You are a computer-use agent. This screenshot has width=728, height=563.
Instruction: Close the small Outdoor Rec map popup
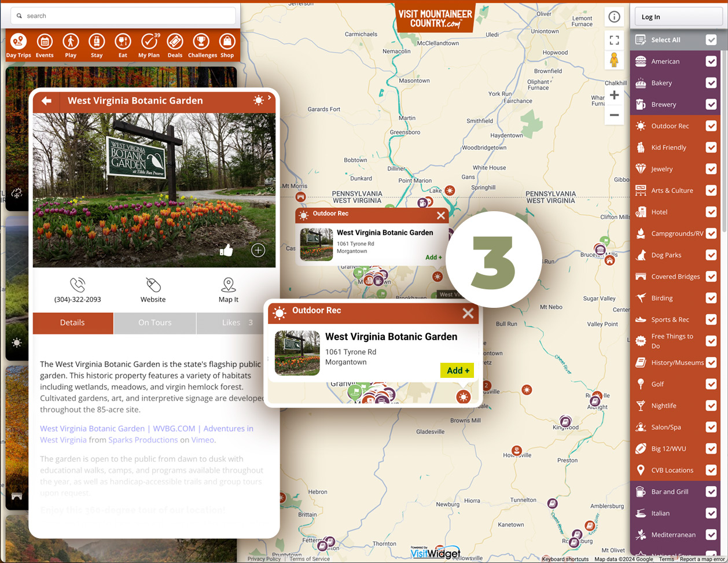point(441,215)
